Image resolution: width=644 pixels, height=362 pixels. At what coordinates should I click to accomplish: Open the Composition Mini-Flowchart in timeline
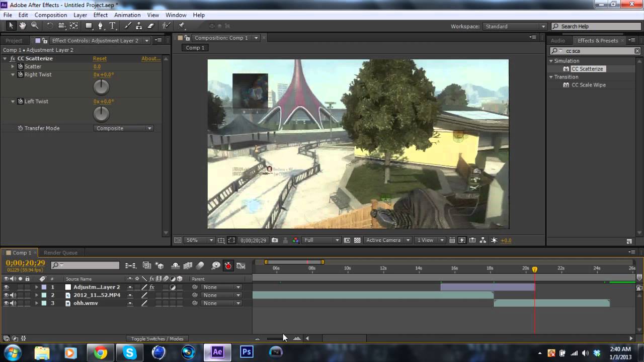(130, 265)
